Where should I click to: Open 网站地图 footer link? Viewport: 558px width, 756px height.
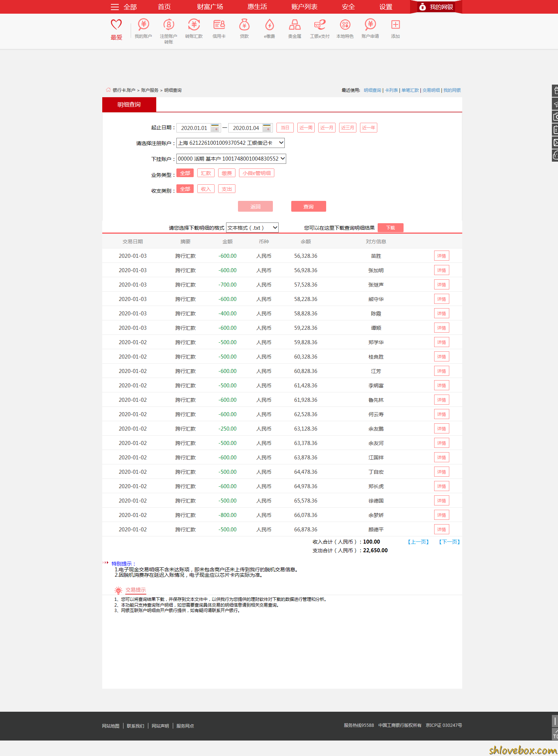click(111, 726)
